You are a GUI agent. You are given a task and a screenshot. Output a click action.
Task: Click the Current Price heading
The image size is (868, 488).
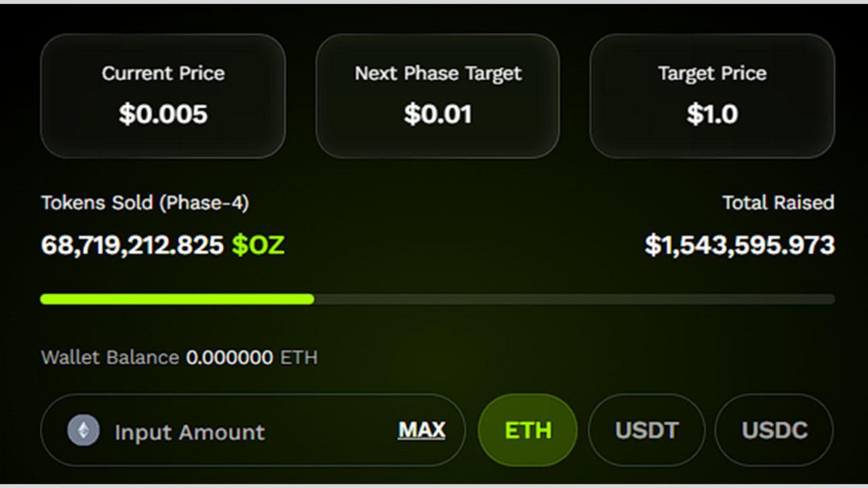(163, 73)
